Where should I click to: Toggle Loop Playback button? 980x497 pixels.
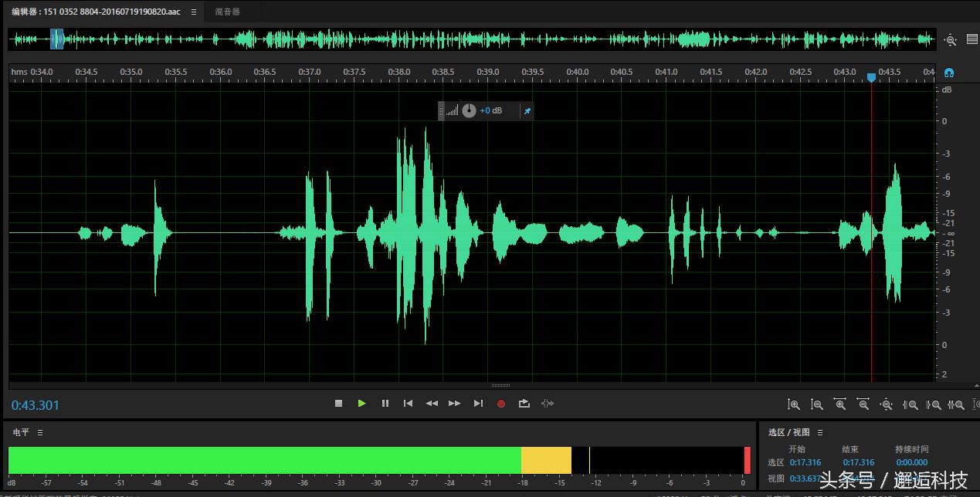point(524,404)
